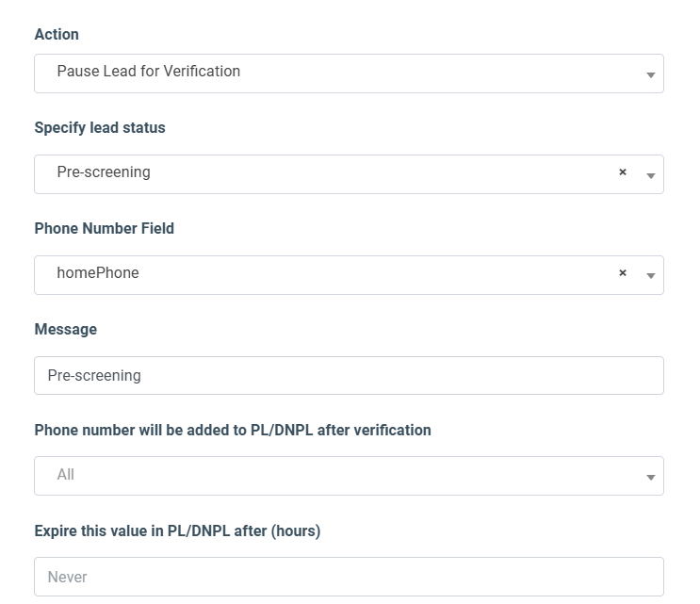Focus the Expire after hours input field

click(x=349, y=577)
